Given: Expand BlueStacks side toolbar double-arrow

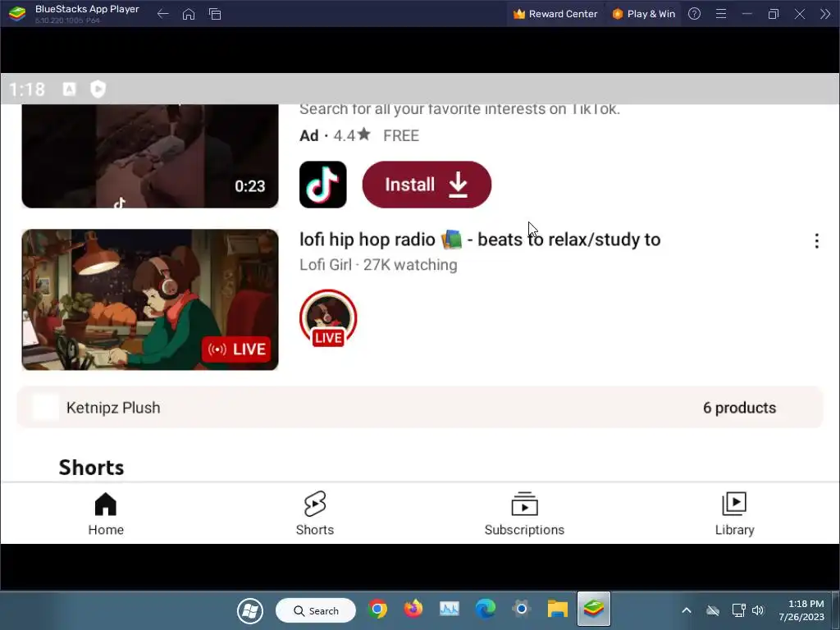Looking at the screenshot, I should tap(825, 14).
